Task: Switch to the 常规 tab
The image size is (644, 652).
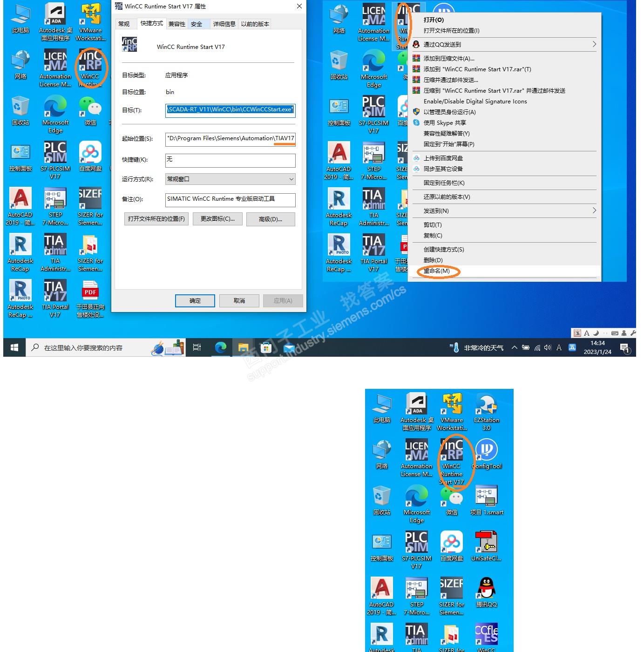Action: coord(124,24)
